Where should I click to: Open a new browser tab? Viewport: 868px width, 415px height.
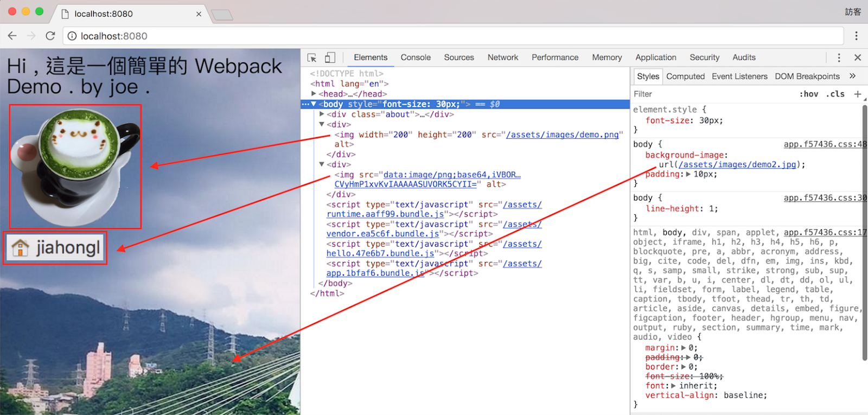click(222, 15)
